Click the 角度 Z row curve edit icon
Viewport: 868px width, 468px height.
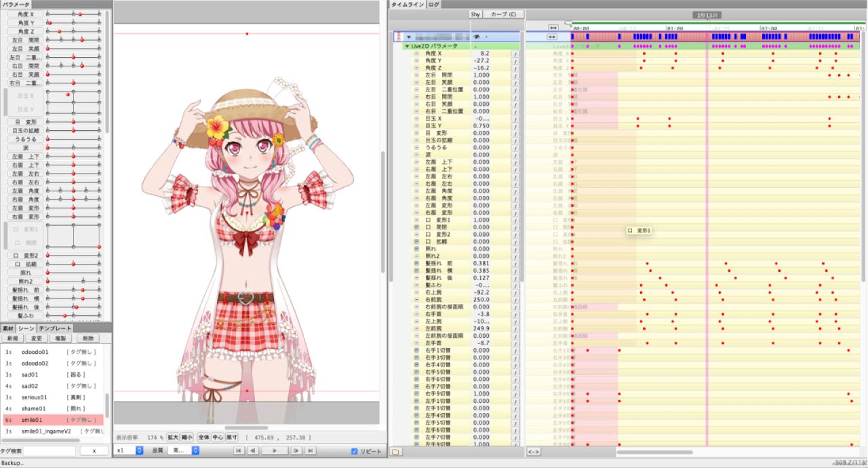515,68
